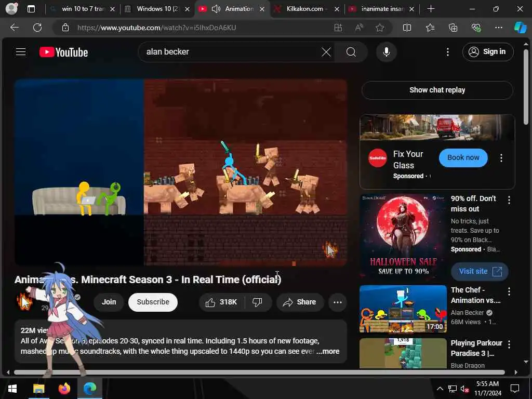532x399 pixels.
Task: Sign in to YouTube
Action: coord(487,52)
